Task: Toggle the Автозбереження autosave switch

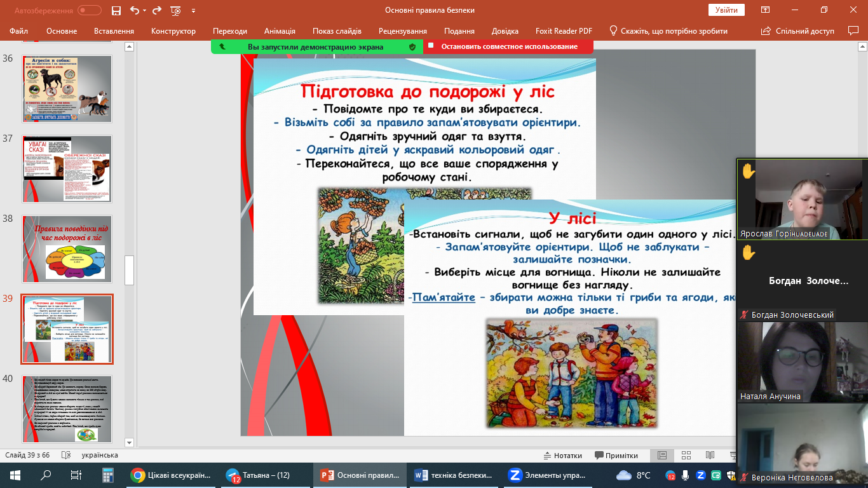Action: click(90, 10)
